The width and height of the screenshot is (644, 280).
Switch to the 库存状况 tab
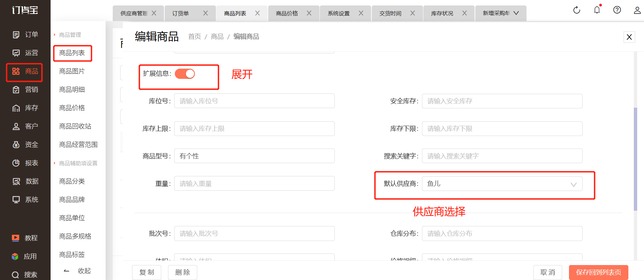[x=442, y=13]
